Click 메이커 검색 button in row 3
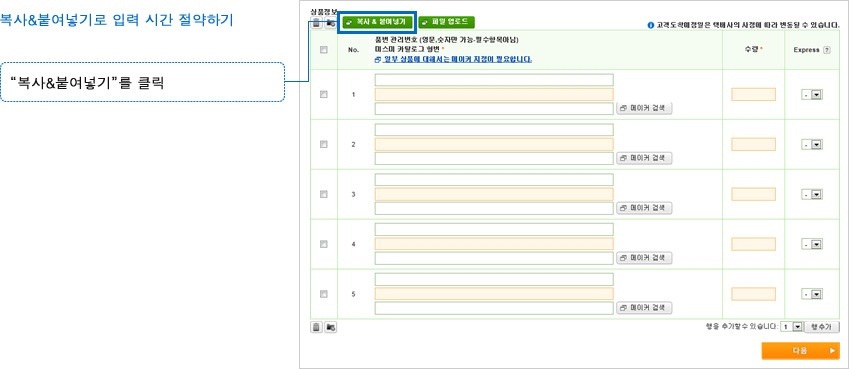The image size is (849, 369). (x=644, y=208)
